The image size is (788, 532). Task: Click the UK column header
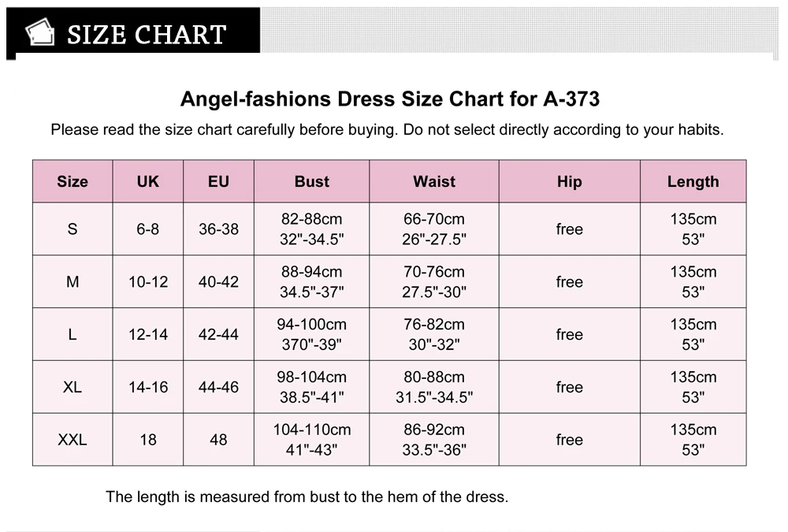(x=148, y=181)
